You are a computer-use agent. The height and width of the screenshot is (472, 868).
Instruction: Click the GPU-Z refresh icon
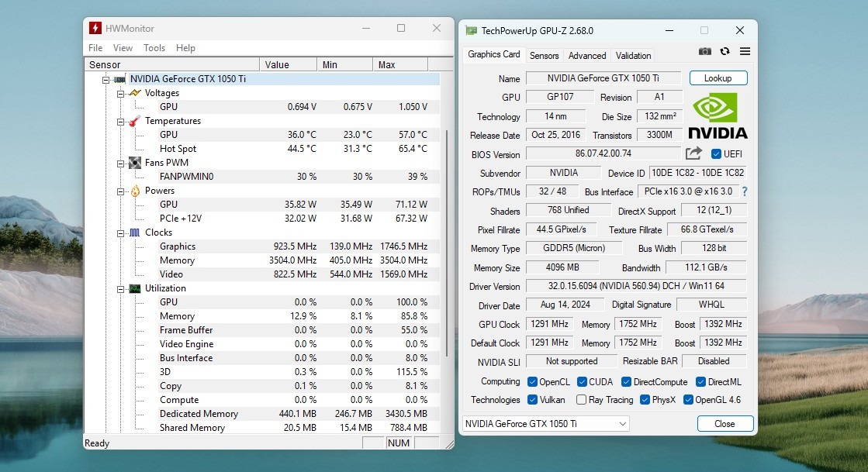point(724,51)
